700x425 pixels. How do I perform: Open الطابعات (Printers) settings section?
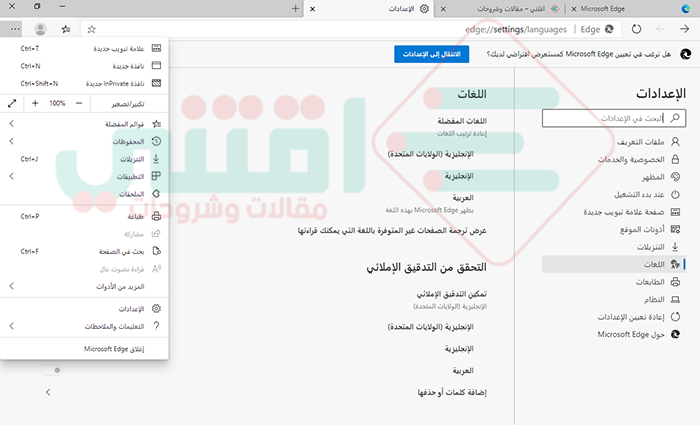coord(614,282)
